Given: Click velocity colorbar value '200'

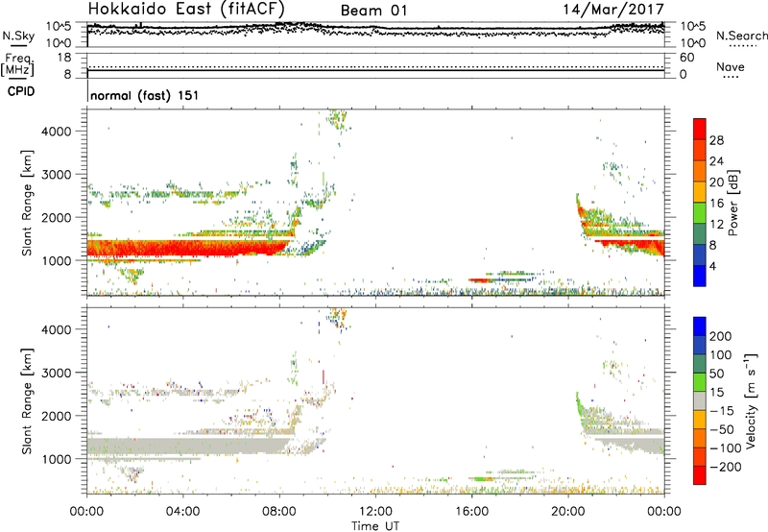Looking at the screenshot, I should tap(721, 336).
